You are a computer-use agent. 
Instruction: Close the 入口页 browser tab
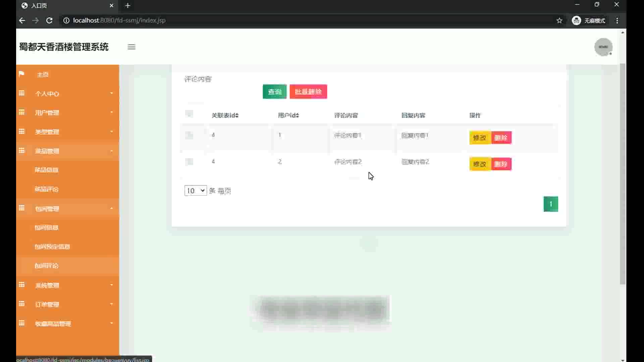[x=112, y=5]
